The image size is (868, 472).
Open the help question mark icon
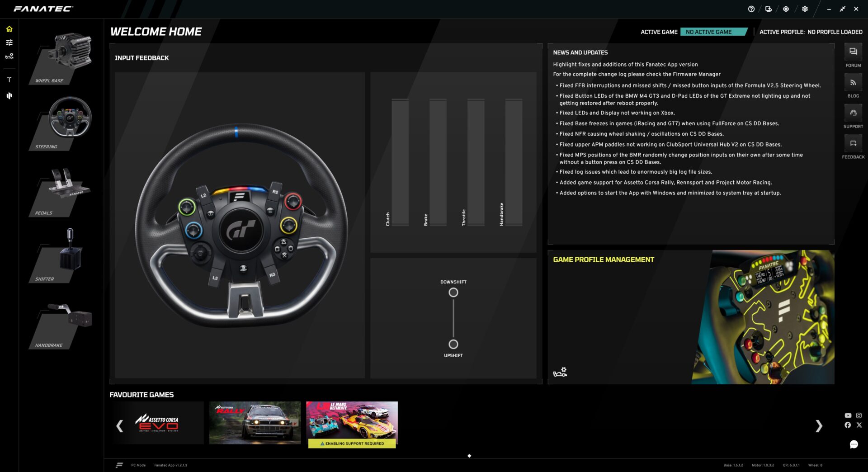click(751, 9)
